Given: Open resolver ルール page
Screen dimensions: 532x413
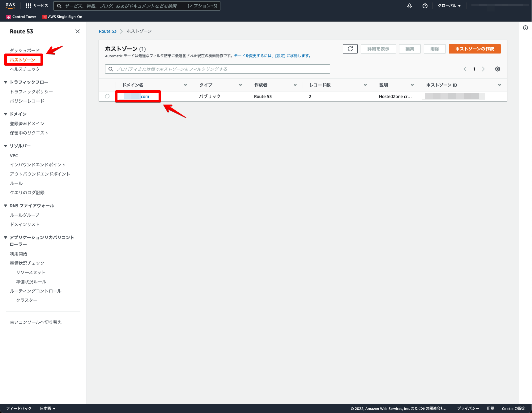Looking at the screenshot, I should pos(16,183).
